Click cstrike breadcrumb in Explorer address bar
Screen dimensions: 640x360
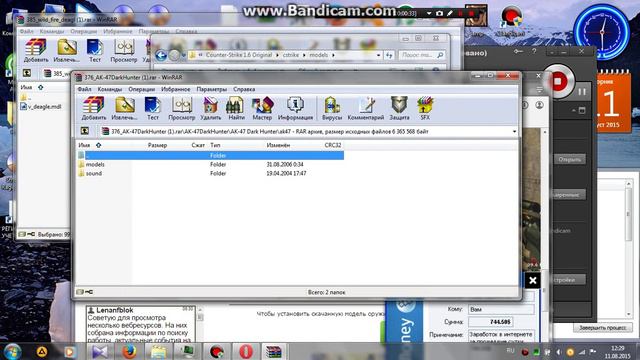(x=291, y=55)
